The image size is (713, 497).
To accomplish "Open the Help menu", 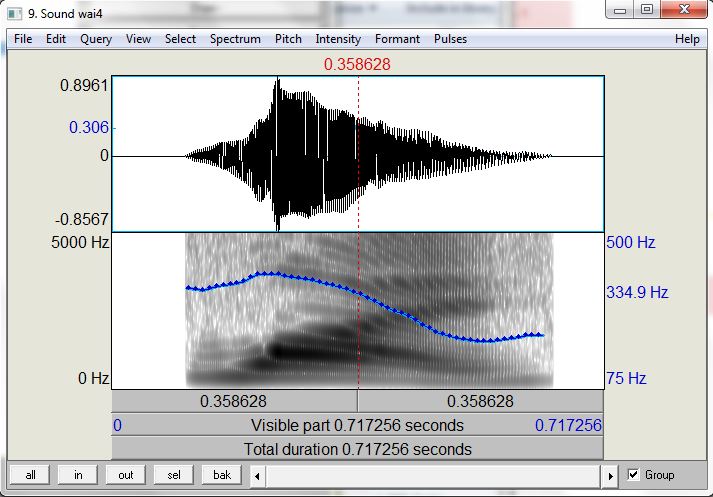I will pos(687,39).
